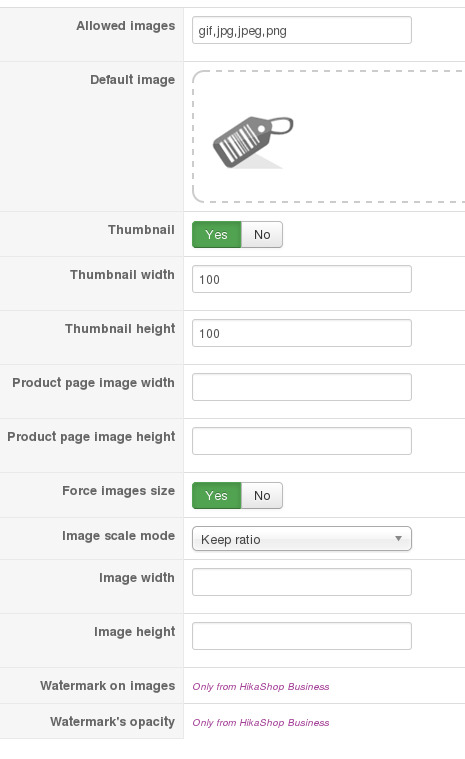
Task: Set Thumbnail option to Yes
Action: tap(216, 235)
